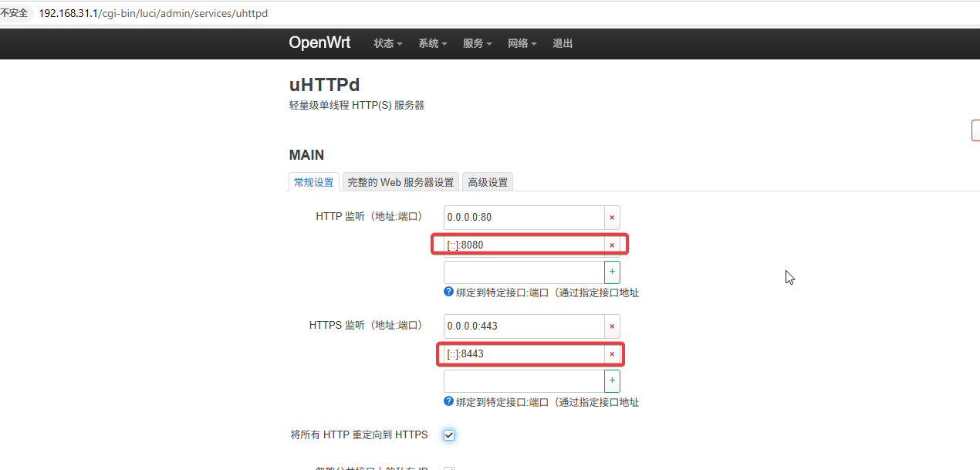
Task: Expand the 系统 navigation menu
Action: (433, 44)
